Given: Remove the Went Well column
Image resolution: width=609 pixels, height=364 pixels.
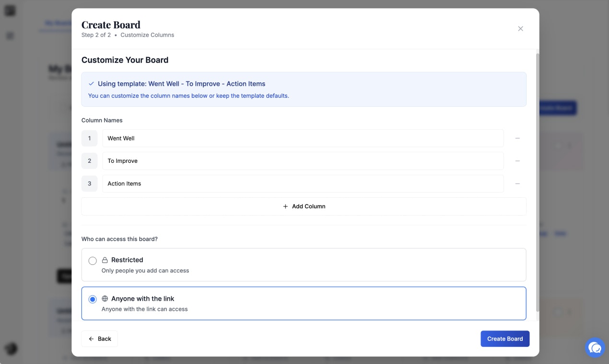Looking at the screenshot, I should pos(517,138).
